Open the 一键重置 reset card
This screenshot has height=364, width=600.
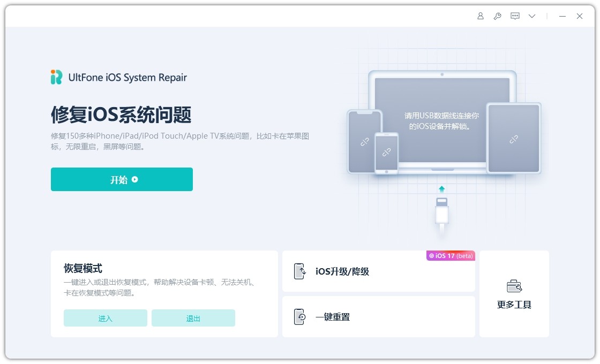pyautogui.click(x=378, y=316)
